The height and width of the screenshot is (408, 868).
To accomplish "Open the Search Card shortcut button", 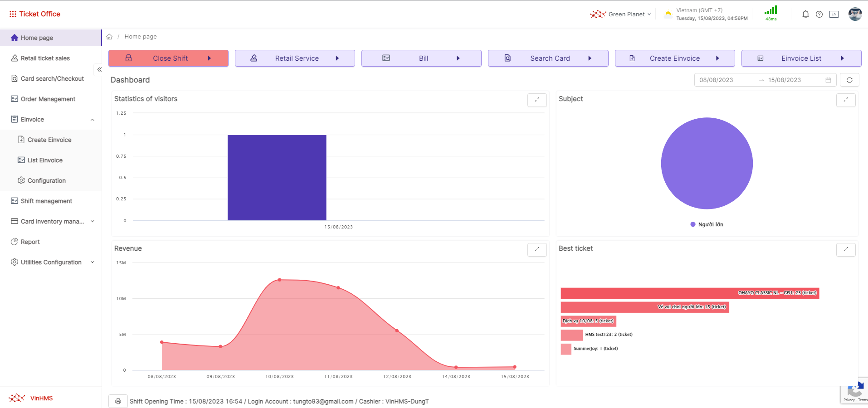I will click(548, 58).
